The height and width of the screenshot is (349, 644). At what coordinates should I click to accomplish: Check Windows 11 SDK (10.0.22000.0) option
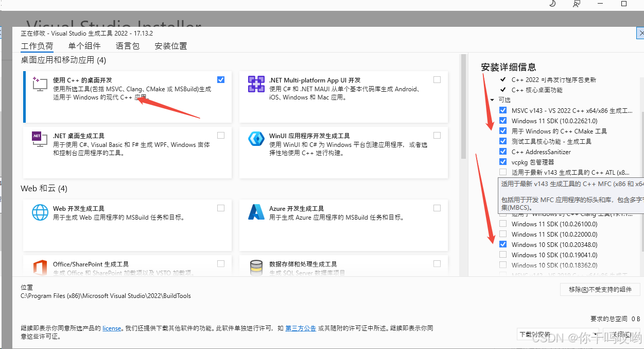tap(503, 234)
